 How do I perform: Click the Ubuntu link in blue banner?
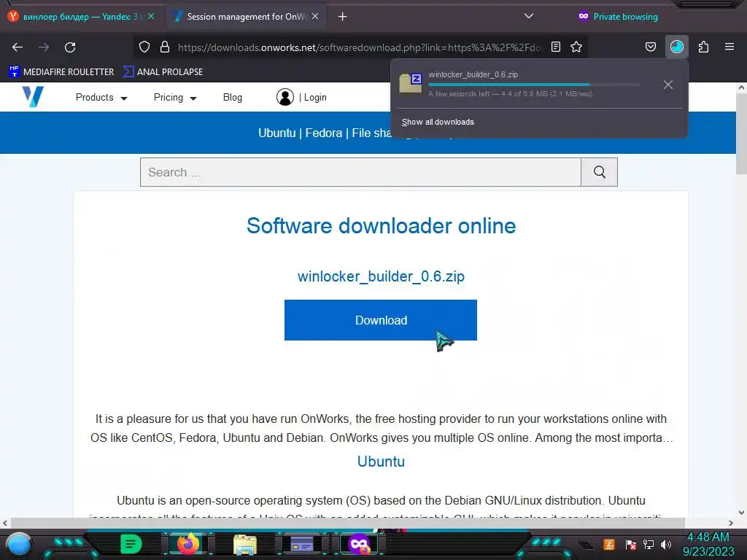tap(276, 133)
